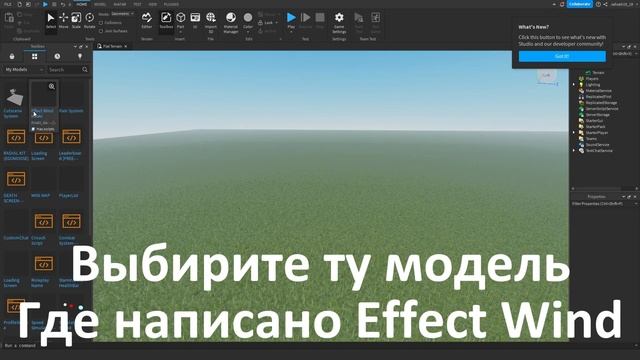
Task: Expand the Lighting node in Explorer
Action: [x=574, y=84]
